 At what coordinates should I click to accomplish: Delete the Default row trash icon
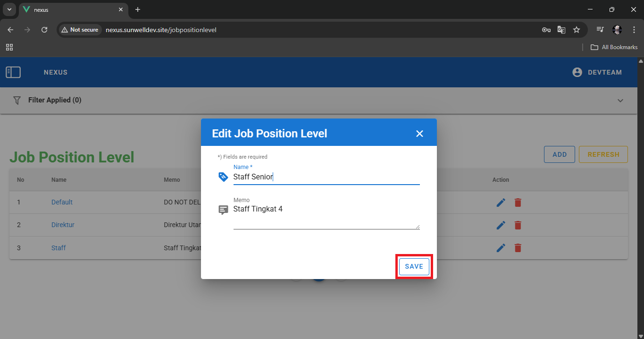coord(518,203)
